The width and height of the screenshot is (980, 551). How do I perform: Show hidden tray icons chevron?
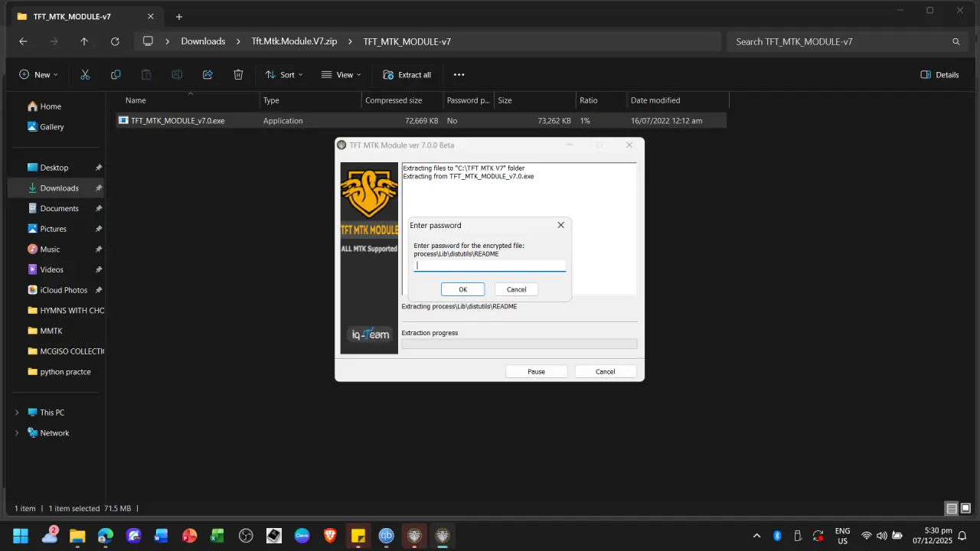click(x=757, y=536)
